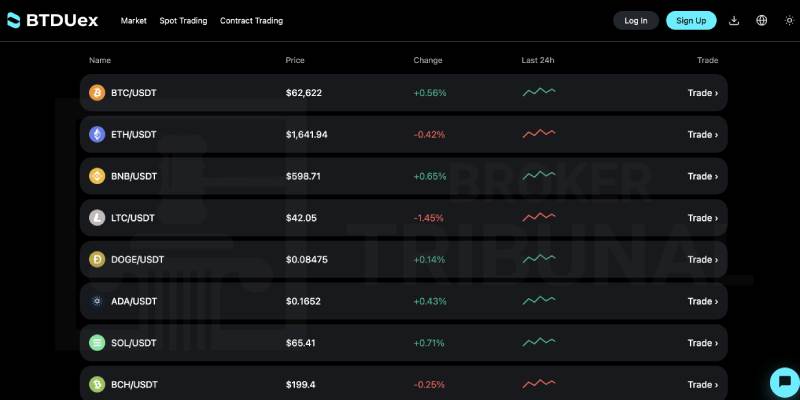View ETH/USDT 24h sparkline chart
Image resolution: width=800 pixels, height=400 pixels.
point(539,134)
